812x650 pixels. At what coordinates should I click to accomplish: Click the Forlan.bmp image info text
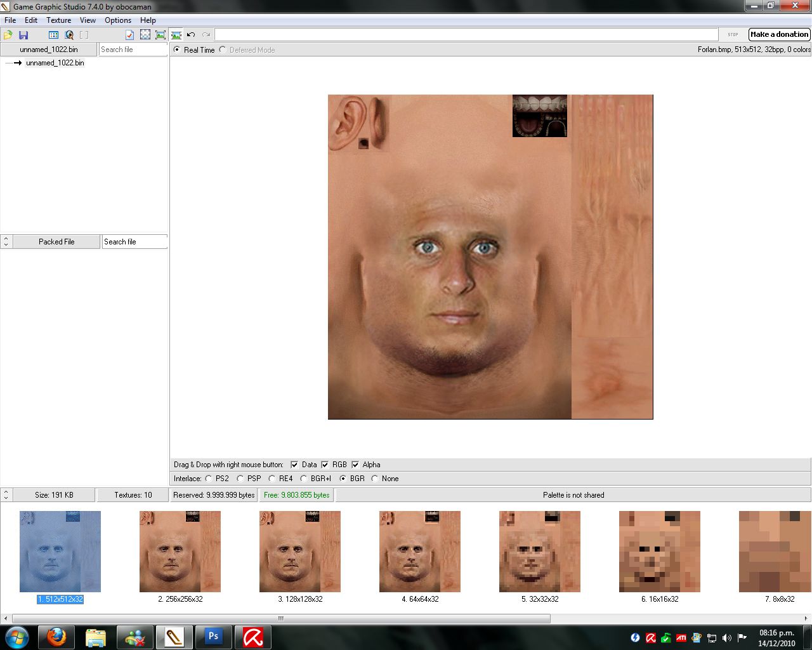tap(754, 50)
